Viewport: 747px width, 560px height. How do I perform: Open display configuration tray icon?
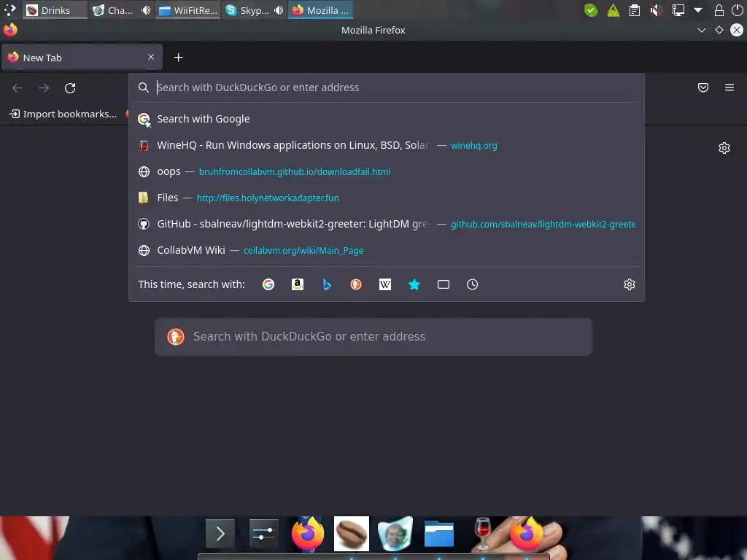pyautogui.click(x=678, y=10)
